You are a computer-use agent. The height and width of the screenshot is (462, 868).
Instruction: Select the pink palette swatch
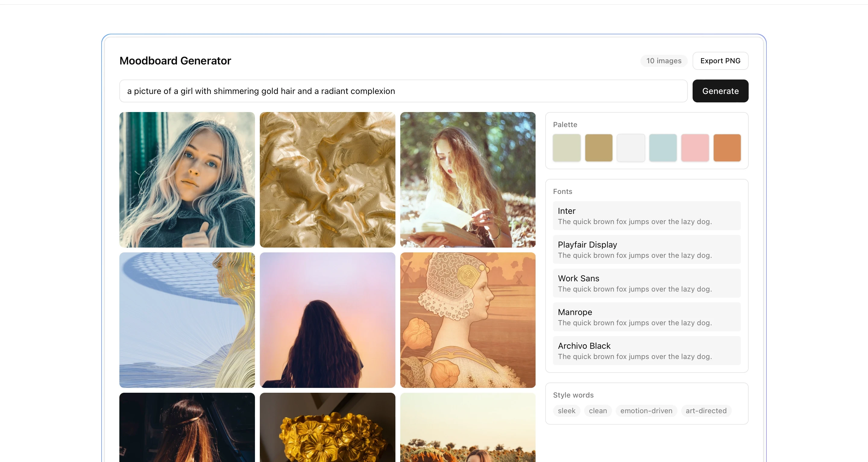pos(695,148)
